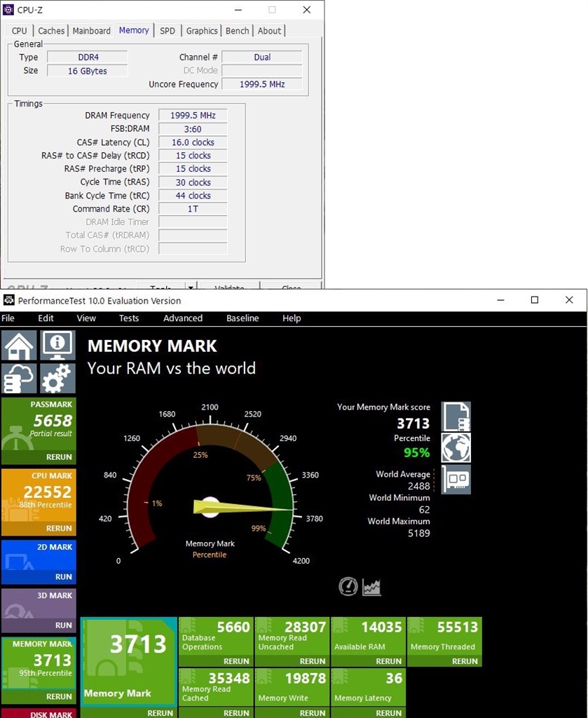Rerun the Memory Read Cached test

236,713
